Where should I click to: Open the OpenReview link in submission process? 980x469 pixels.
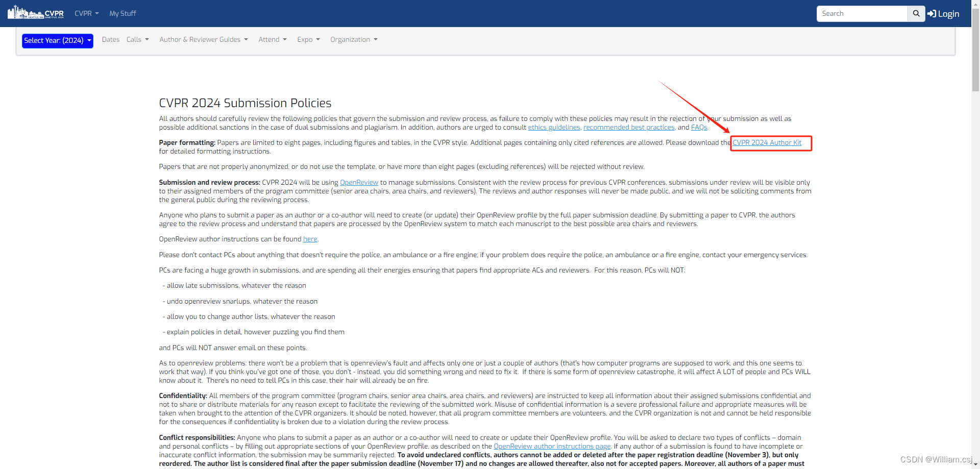click(x=359, y=183)
